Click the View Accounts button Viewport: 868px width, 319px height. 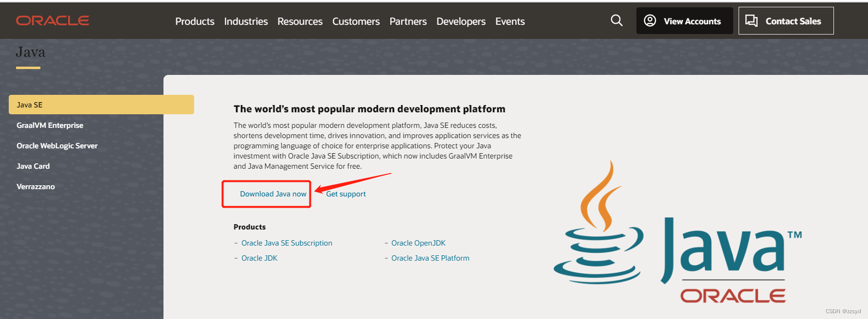[684, 21]
